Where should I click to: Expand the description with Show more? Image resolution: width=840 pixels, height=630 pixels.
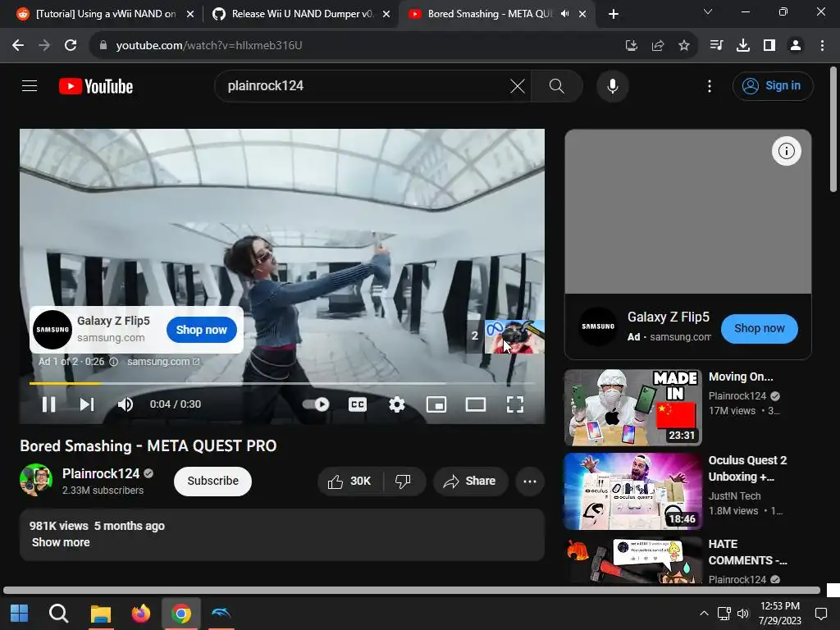(61, 542)
